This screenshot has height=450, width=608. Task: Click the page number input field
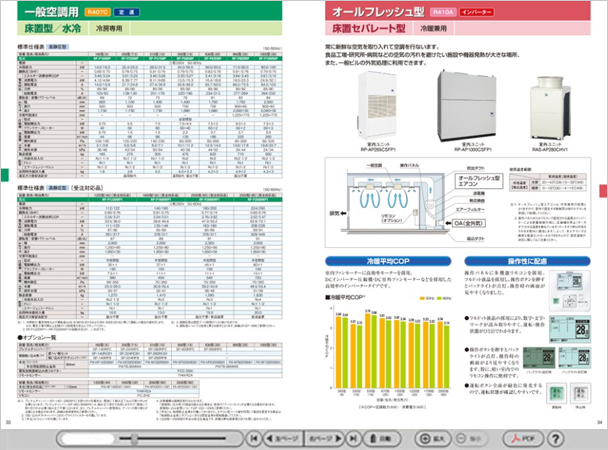(x=88, y=438)
